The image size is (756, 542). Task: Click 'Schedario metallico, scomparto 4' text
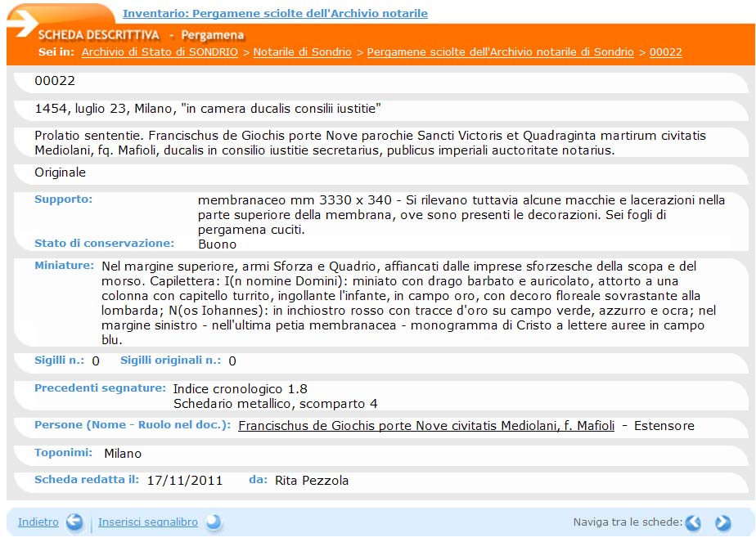275,404
